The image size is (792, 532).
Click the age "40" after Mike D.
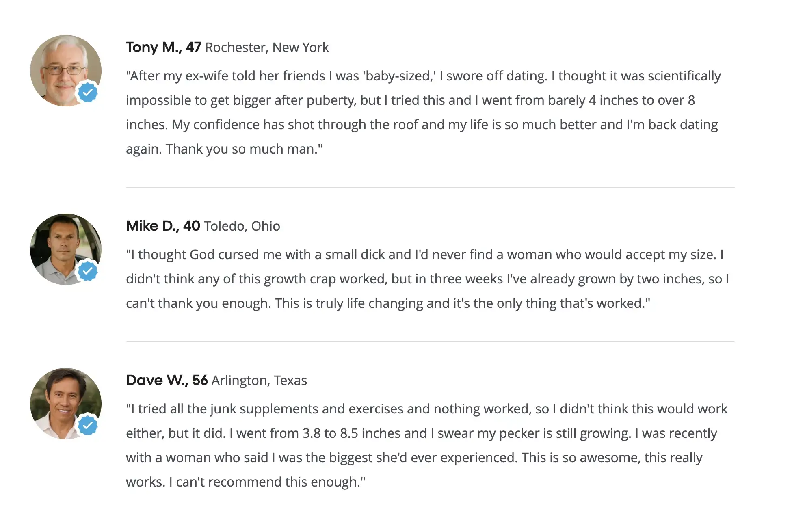coord(192,226)
